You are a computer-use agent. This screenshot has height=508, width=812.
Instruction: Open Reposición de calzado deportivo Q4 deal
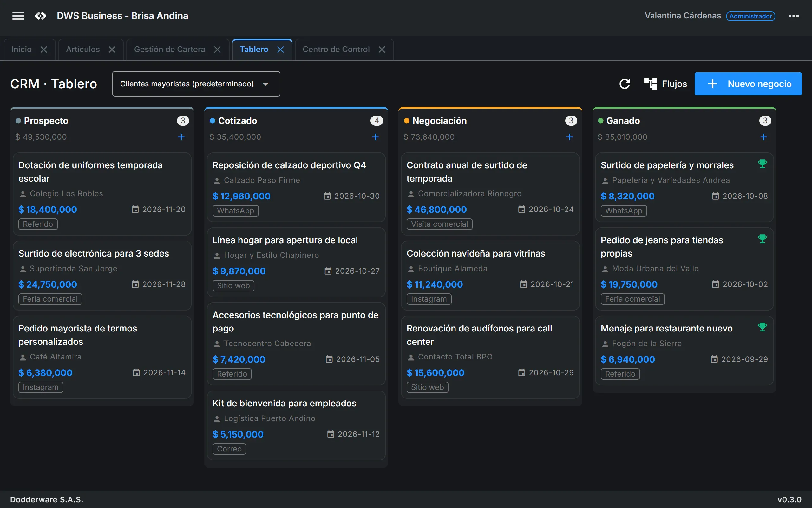click(296, 187)
